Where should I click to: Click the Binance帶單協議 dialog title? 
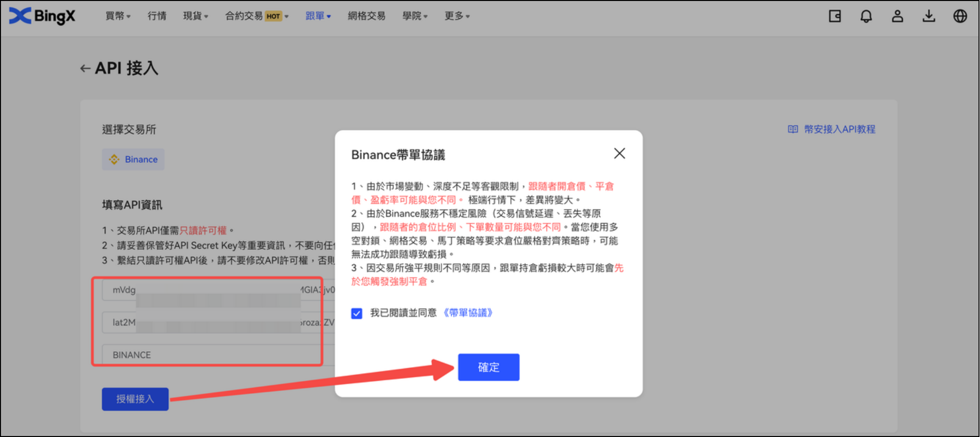pos(398,155)
